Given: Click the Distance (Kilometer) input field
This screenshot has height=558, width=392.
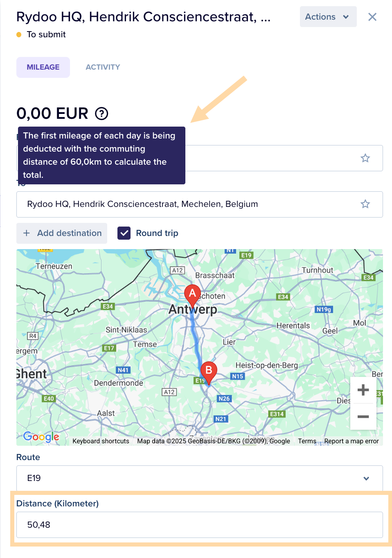Looking at the screenshot, I should point(199,525).
